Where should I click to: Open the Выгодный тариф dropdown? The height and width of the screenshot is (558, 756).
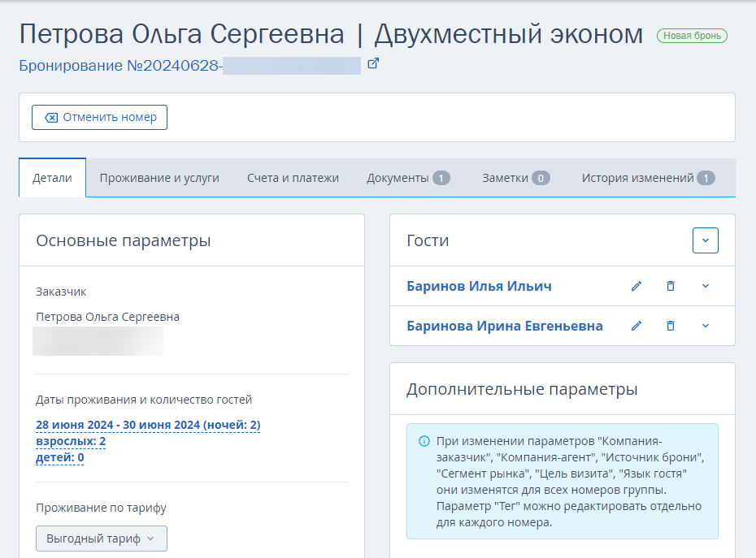click(x=102, y=539)
